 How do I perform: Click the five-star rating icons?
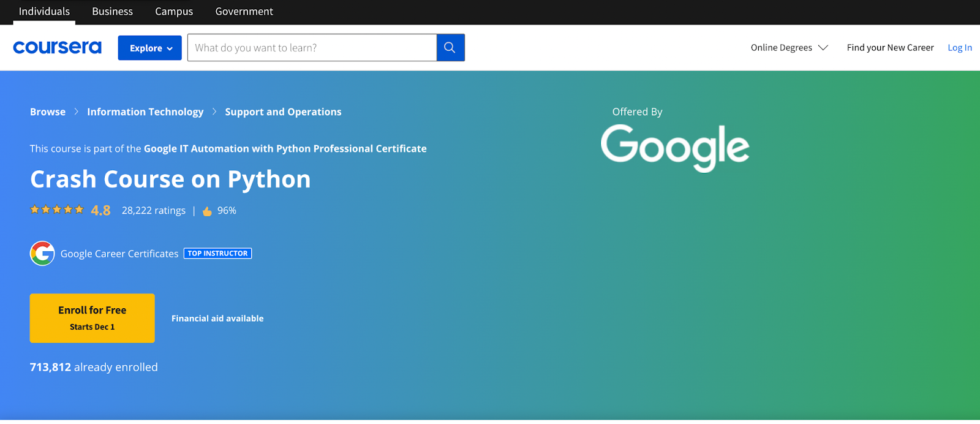click(57, 210)
